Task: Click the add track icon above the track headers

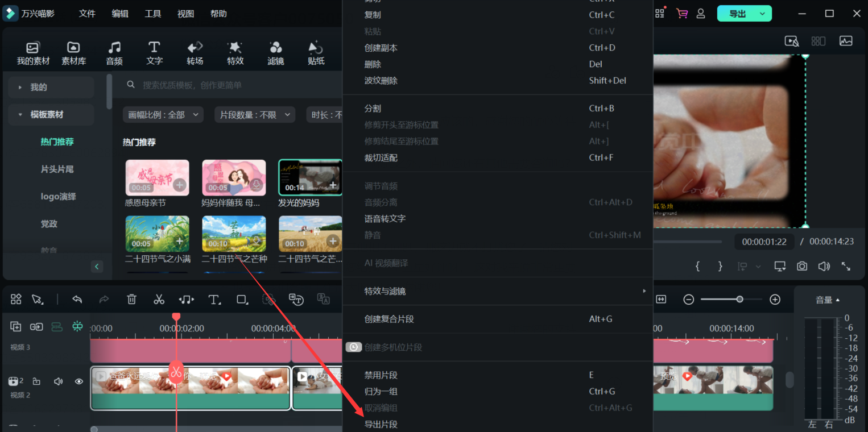Action: 16,326
